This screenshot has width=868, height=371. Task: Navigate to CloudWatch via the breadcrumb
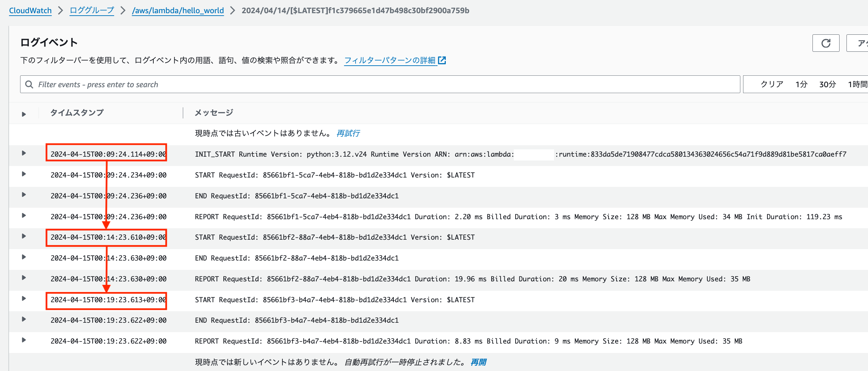(x=30, y=10)
